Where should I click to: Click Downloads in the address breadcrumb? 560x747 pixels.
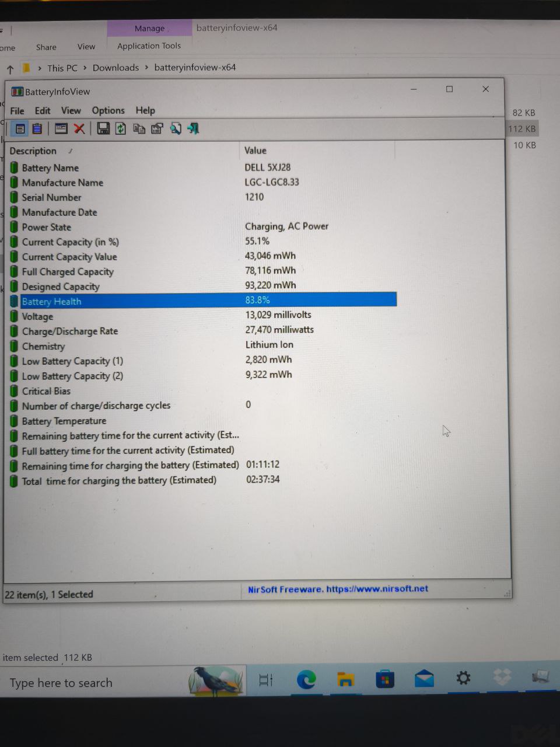[x=116, y=68]
